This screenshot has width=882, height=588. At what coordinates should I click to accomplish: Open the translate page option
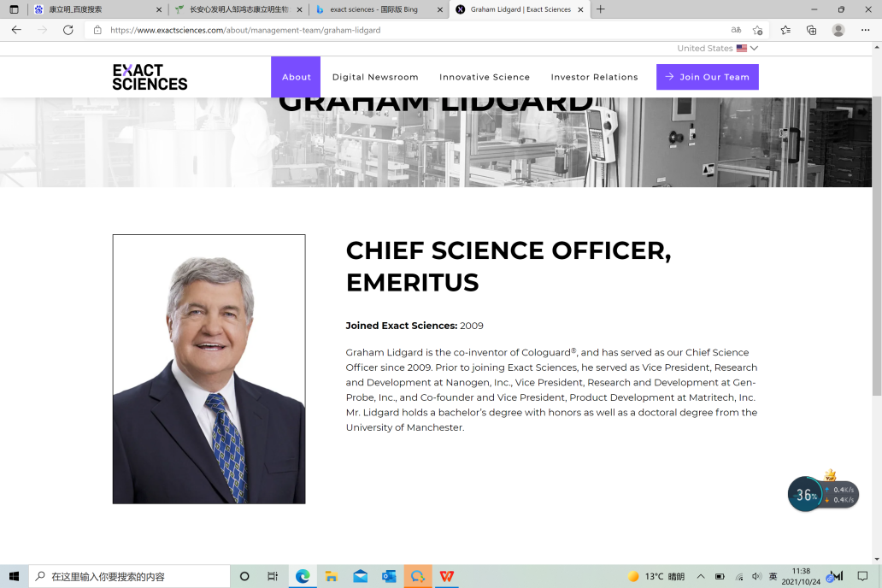[x=736, y=30]
